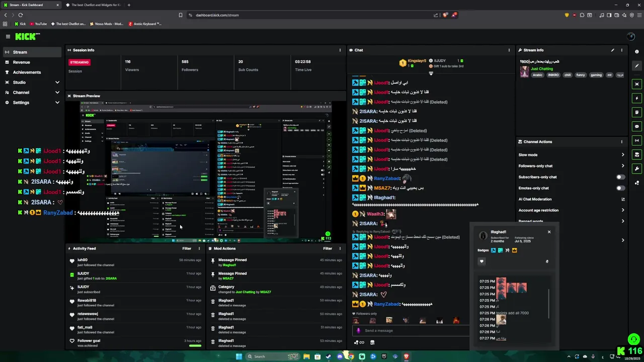Viewport: 644px width, 362px height.
Task: Collapse the pinned gift banner arrow in Chat
Action: pos(431,73)
